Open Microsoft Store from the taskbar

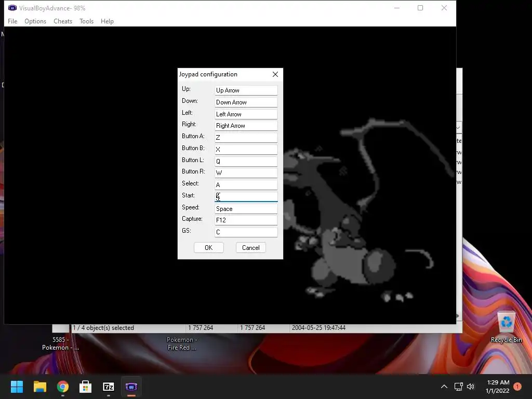pos(86,387)
